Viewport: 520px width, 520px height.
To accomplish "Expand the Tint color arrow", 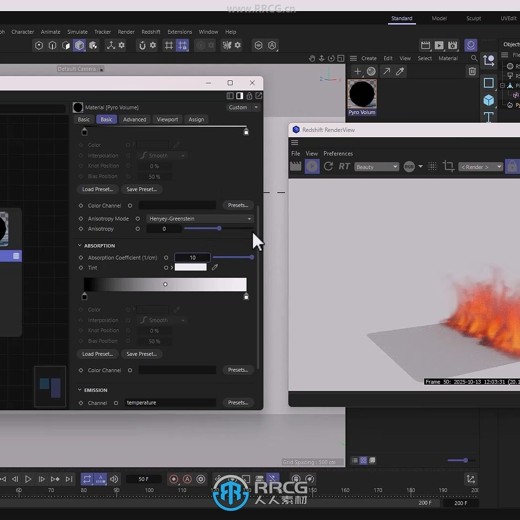I will pos(172,267).
